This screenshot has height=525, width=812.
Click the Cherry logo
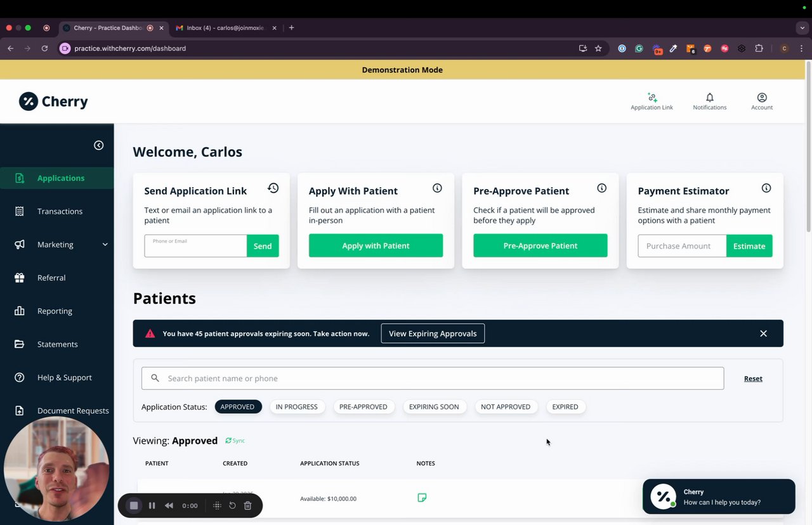[53, 101]
